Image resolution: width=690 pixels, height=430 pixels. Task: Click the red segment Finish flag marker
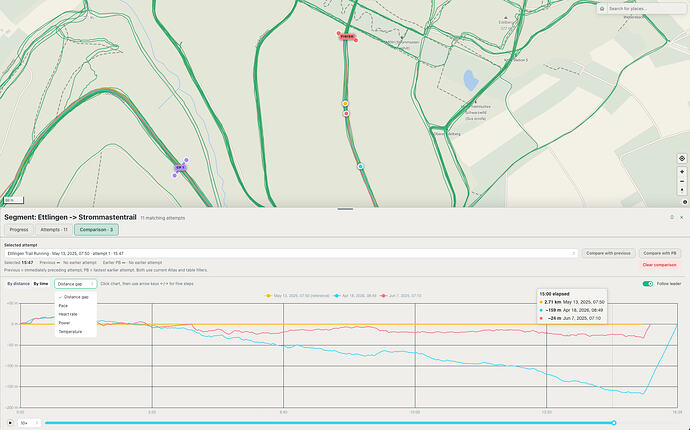(x=347, y=37)
